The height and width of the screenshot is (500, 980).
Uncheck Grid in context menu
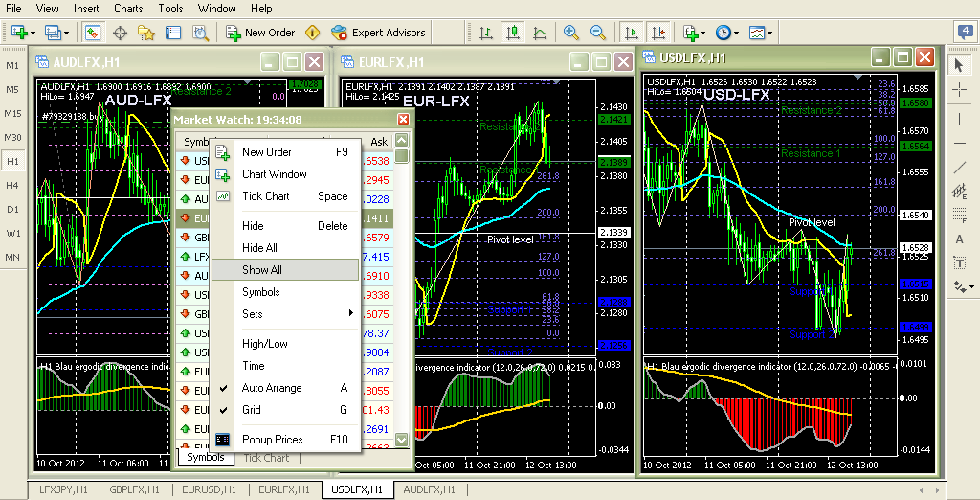tap(285, 410)
